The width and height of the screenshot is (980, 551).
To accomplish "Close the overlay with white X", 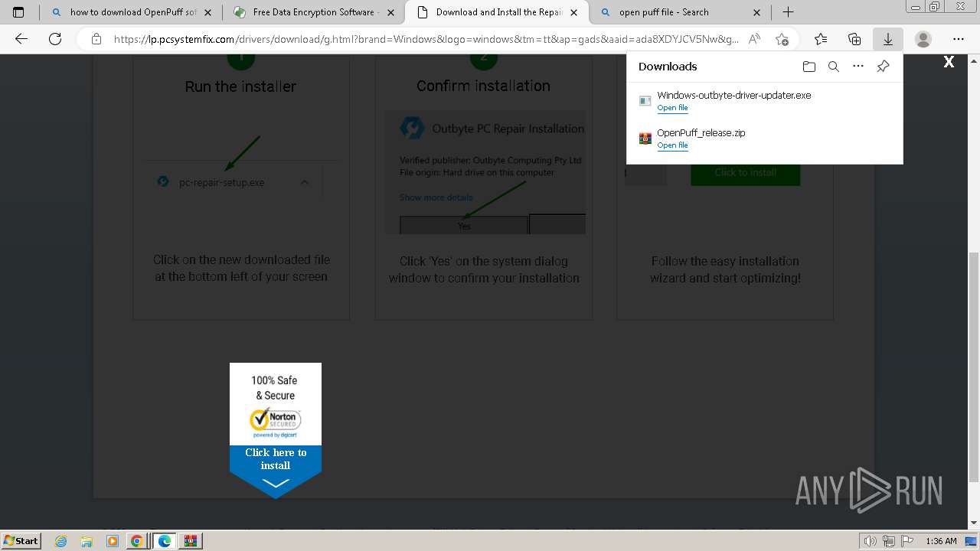I will [949, 62].
